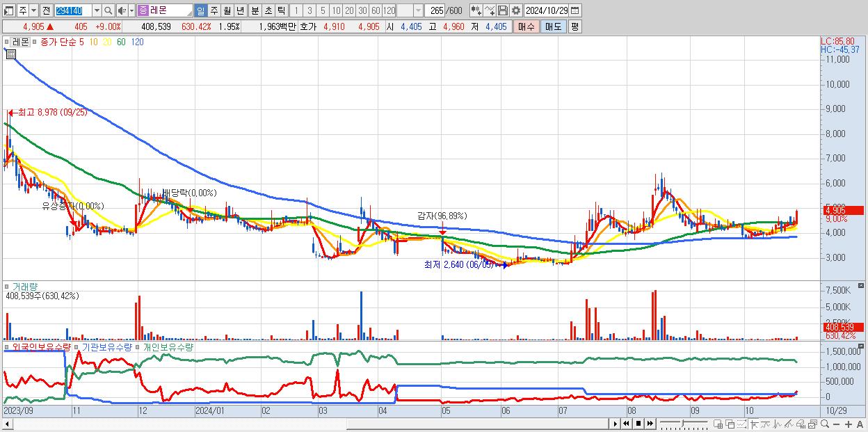Edit the candle count field 265
Image resolution: width=868 pixels, height=432 pixels.
(x=435, y=10)
